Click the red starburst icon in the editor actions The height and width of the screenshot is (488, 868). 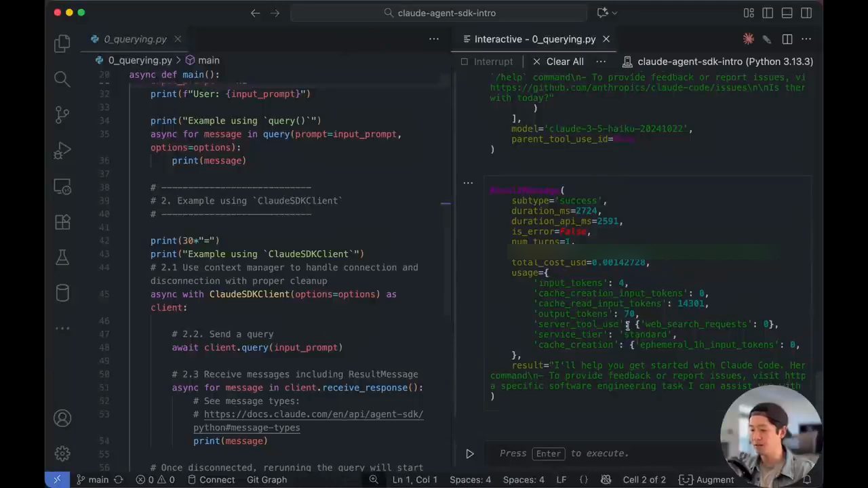(x=748, y=39)
